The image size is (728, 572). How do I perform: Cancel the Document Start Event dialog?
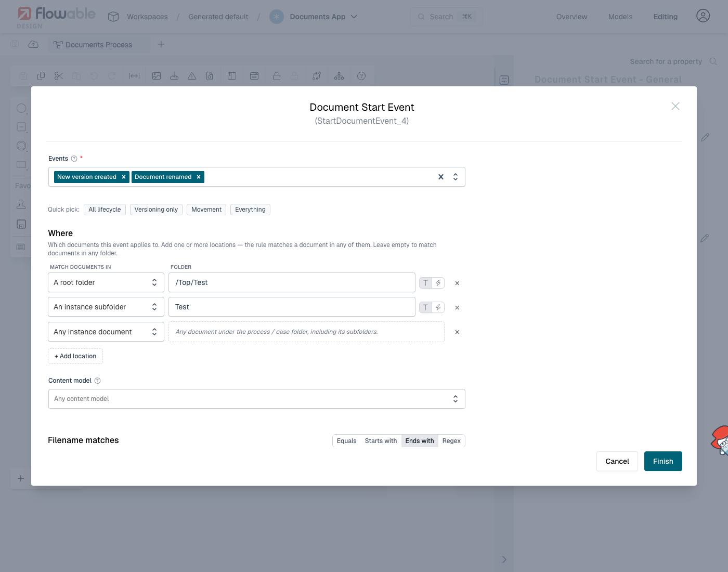(x=617, y=461)
